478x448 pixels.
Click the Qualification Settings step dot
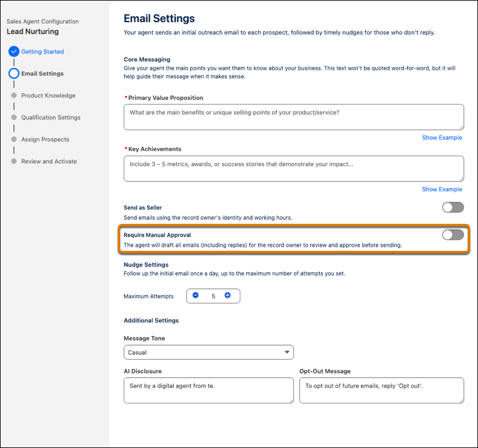point(14,117)
